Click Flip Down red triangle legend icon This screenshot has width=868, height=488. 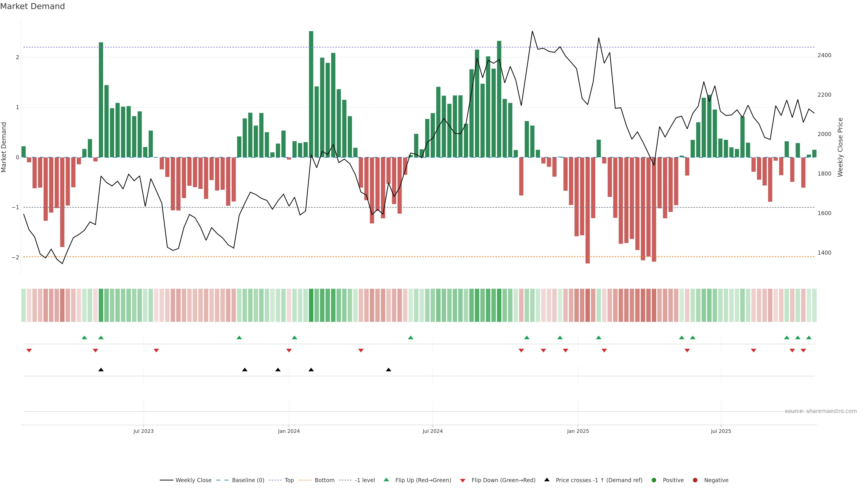pos(463,481)
